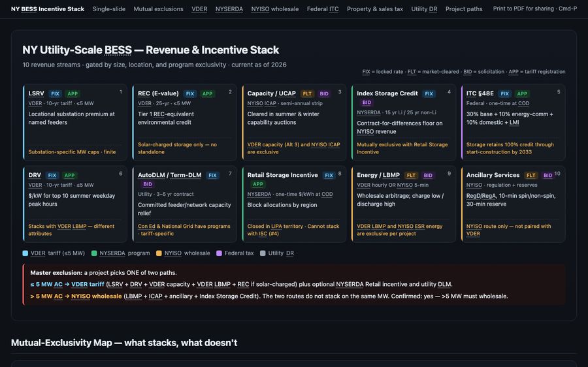Viewport: 588px width, 367px height.
Task: Click the purple Federal tax legend swatch
Action: point(220,253)
